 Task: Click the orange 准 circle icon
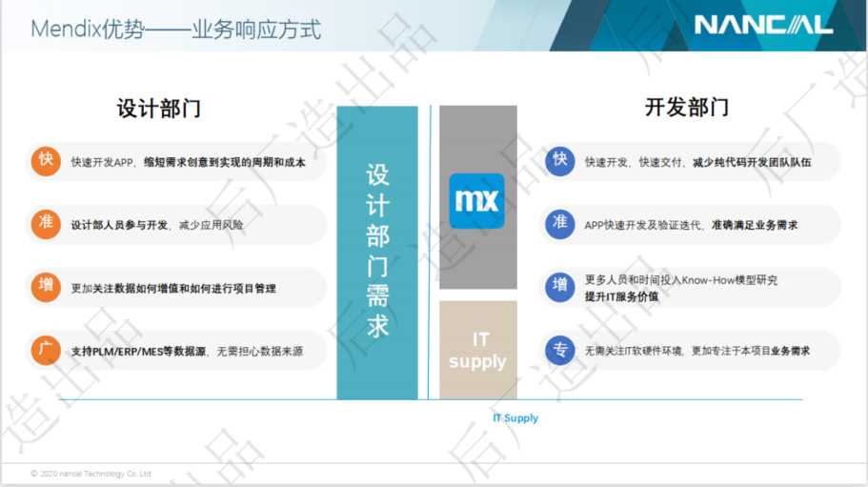pyautogui.click(x=46, y=224)
